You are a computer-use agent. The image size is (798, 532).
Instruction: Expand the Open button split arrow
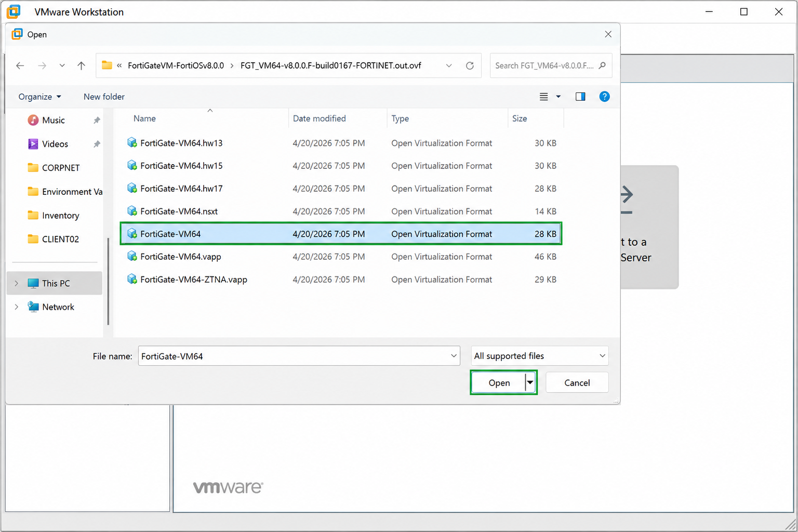pos(530,383)
